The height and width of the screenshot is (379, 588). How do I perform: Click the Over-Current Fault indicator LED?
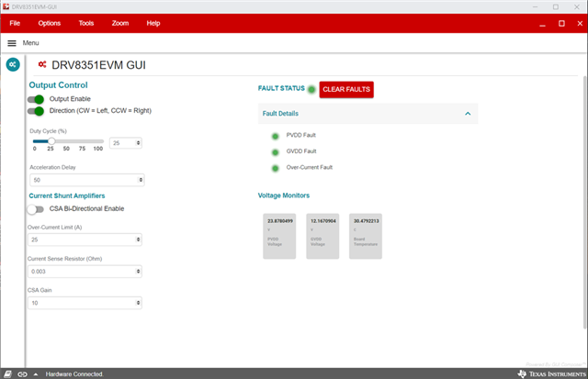coord(276,169)
